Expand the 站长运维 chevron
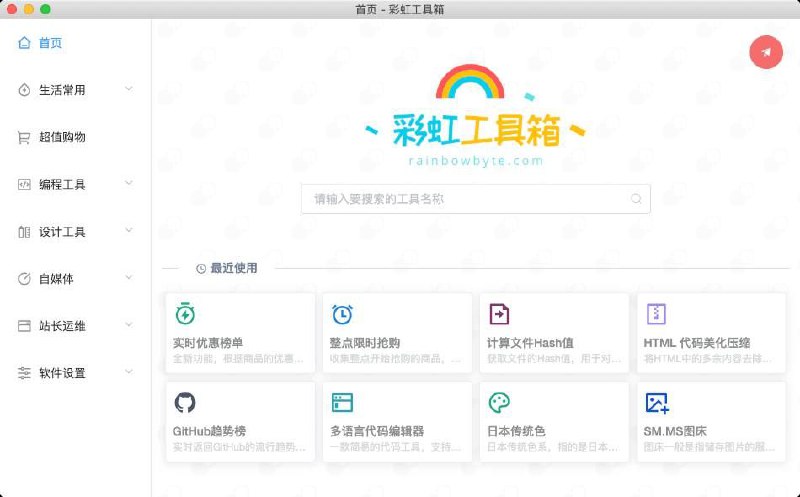 [x=129, y=325]
